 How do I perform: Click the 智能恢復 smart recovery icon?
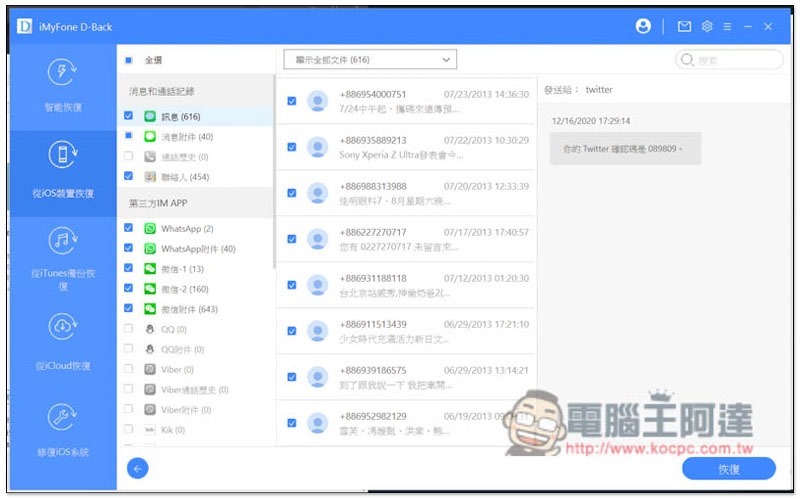tap(63, 72)
